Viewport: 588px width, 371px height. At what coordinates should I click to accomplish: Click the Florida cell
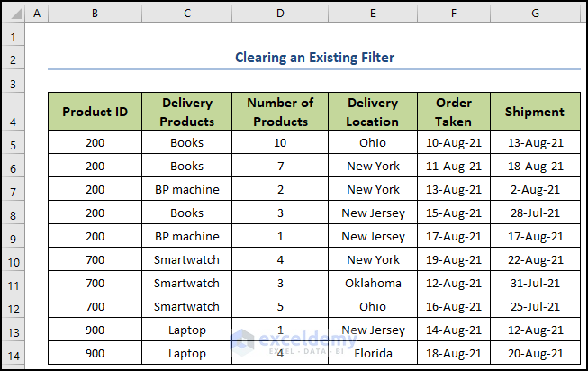pyautogui.click(x=373, y=354)
